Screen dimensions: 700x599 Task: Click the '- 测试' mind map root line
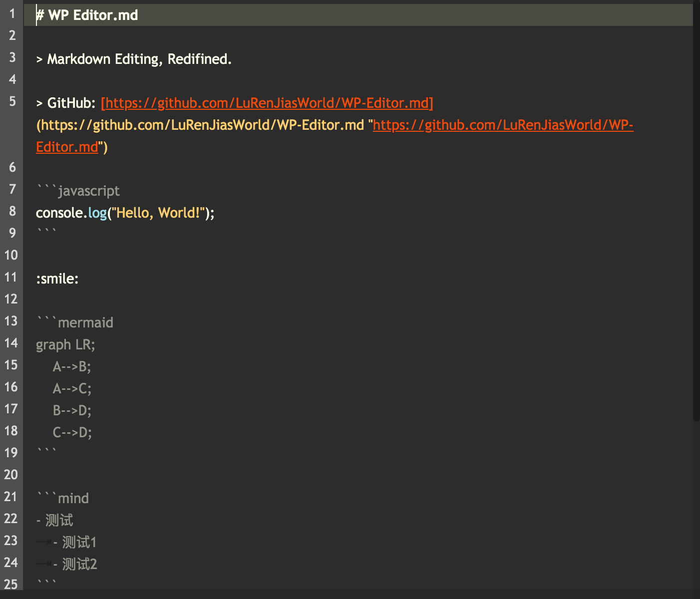(54, 520)
